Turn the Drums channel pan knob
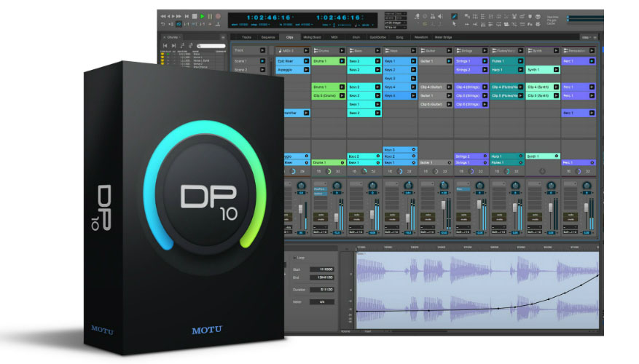This screenshot has height=364, width=639. 337,185
